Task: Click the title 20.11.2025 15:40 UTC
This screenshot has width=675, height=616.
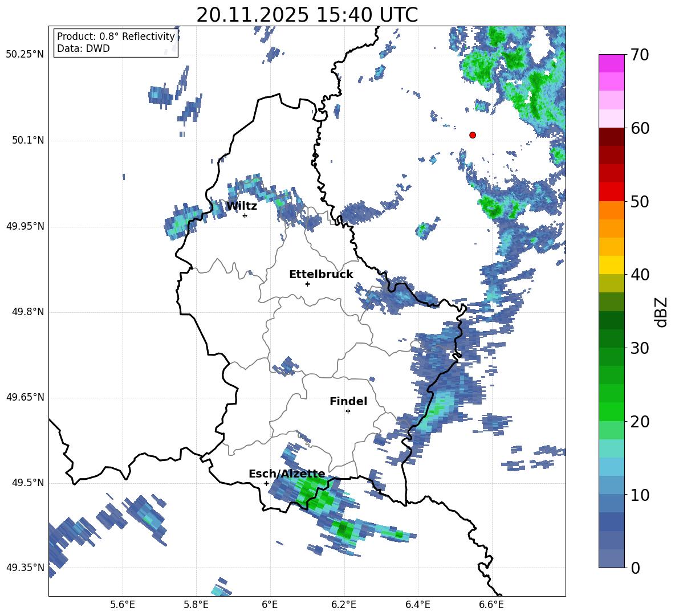Action: 307,15
